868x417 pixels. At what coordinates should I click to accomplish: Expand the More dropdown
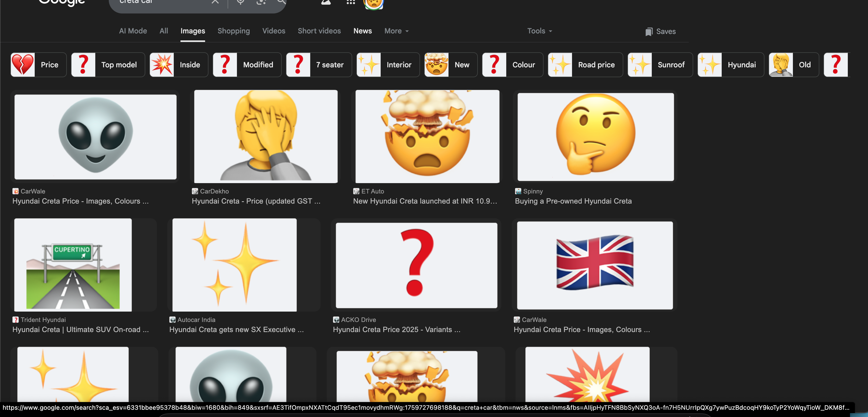396,31
